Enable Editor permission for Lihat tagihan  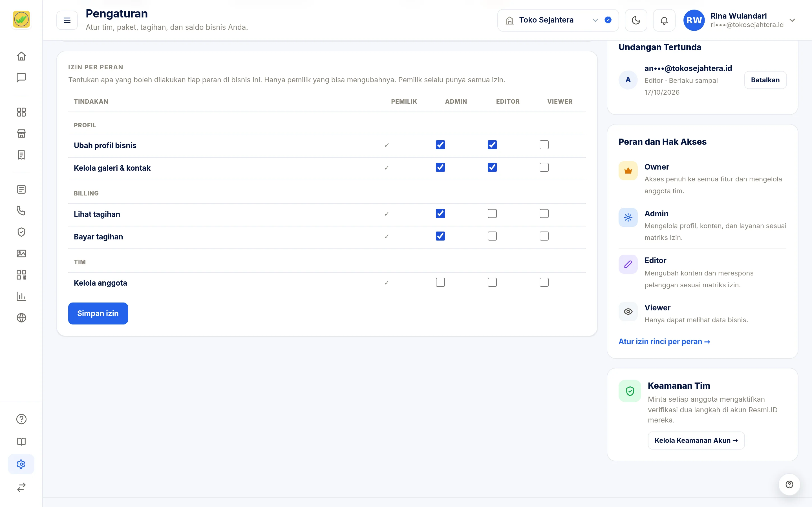[492, 214]
